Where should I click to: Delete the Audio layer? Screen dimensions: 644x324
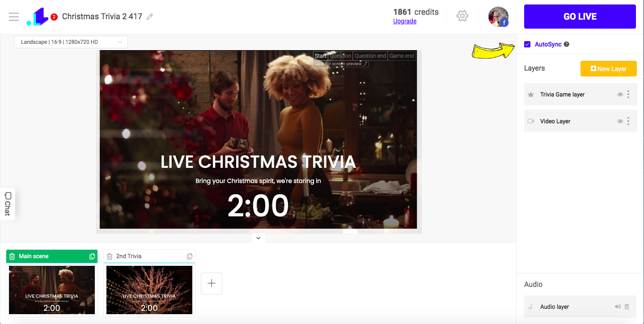627,307
